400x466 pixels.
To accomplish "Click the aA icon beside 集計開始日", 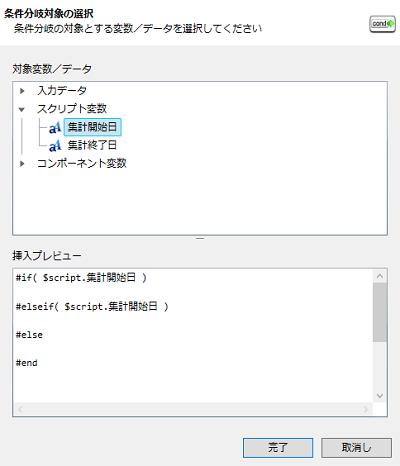I will click(x=55, y=127).
